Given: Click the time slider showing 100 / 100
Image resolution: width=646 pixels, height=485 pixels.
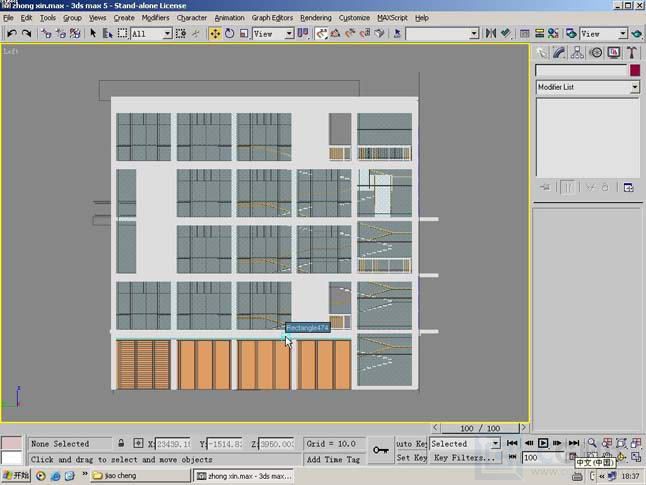Looking at the screenshot, I should pos(480,428).
